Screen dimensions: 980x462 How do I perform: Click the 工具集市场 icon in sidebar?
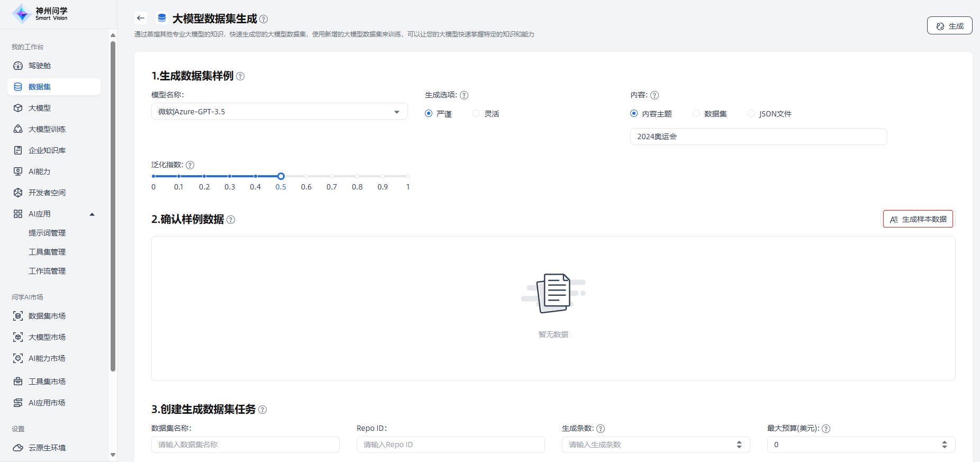18,382
